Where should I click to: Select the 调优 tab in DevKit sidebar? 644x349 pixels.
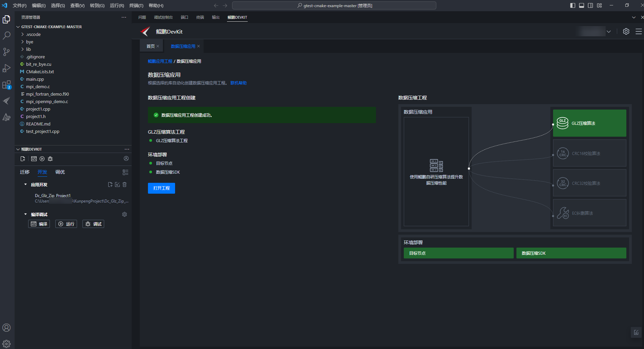click(60, 172)
